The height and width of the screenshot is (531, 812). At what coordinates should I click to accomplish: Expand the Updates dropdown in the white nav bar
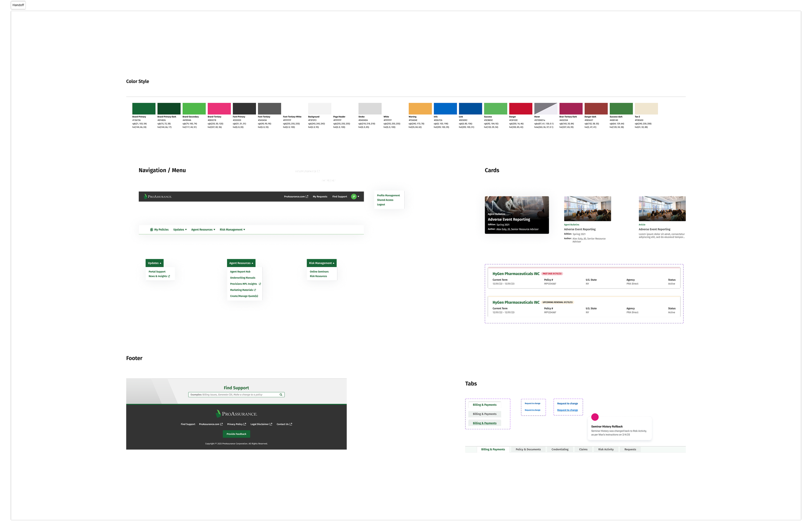point(180,230)
